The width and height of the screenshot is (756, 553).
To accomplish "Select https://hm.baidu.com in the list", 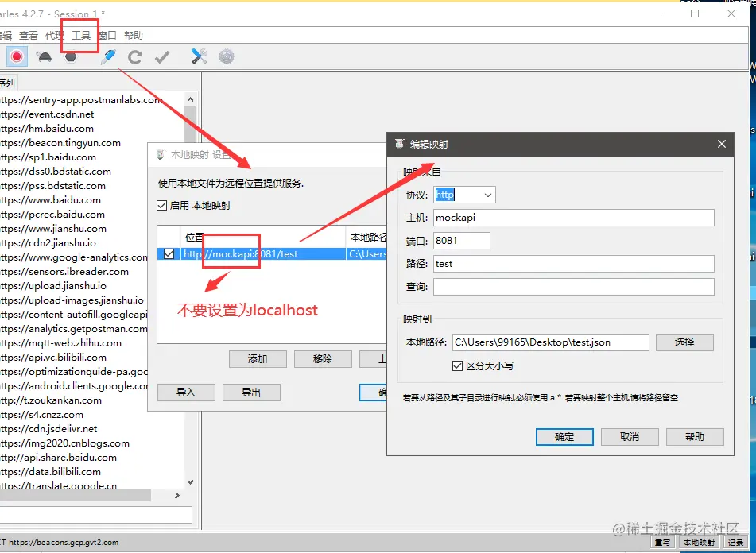I will [47, 129].
